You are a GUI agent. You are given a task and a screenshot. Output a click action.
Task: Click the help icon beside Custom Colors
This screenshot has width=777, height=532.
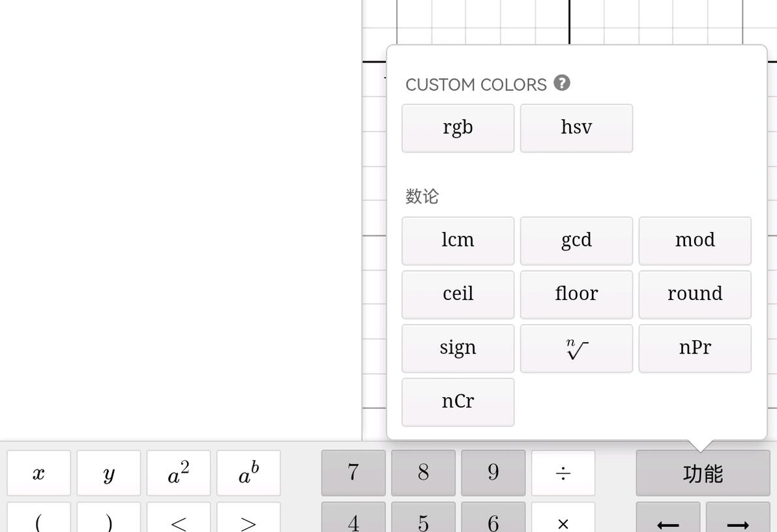pos(562,83)
